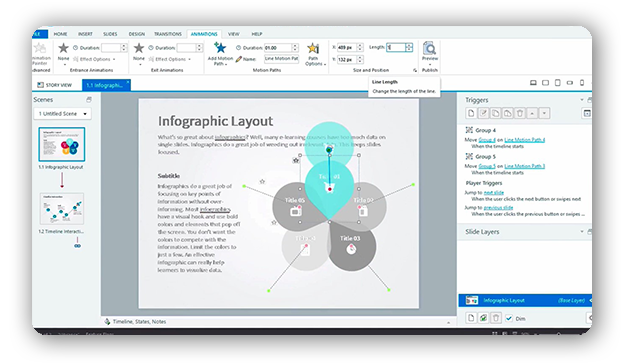Create a new trigger in Triggers panel
The width and height of the screenshot is (626, 363).
point(471,113)
